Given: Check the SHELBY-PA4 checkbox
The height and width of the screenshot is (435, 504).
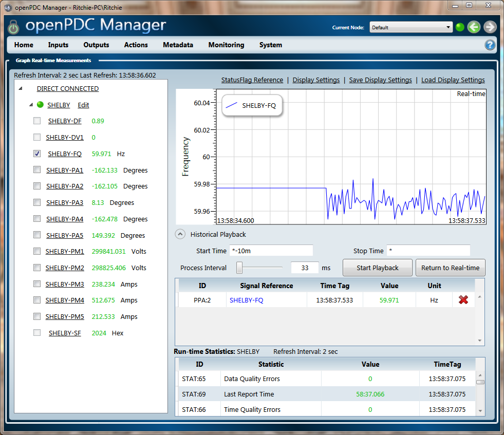Looking at the screenshot, I should 37,219.
